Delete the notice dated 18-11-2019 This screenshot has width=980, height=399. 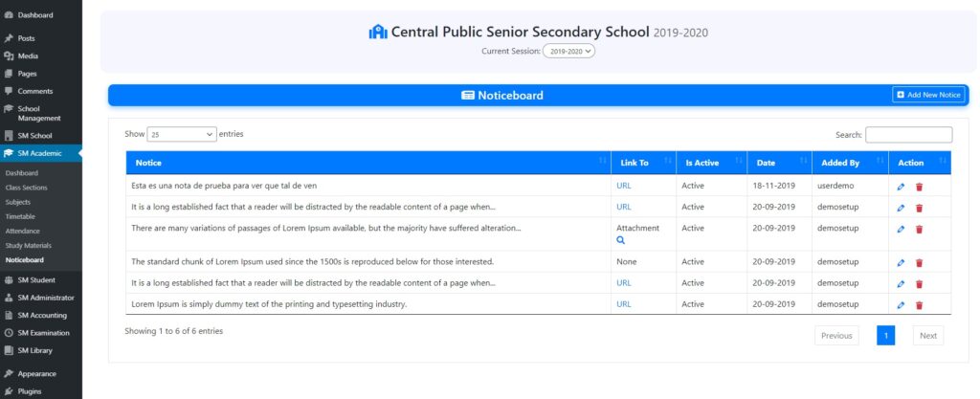pyautogui.click(x=919, y=187)
